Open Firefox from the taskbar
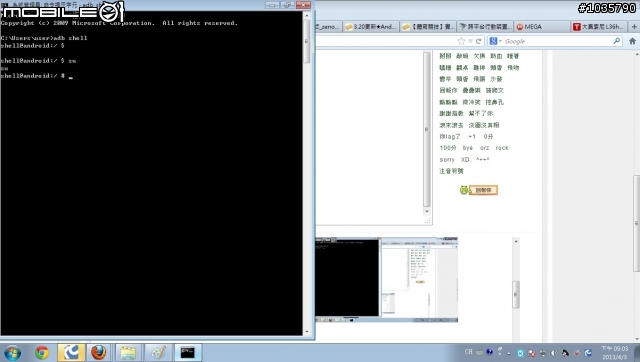The height and width of the screenshot is (362, 640). coord(98,353)
